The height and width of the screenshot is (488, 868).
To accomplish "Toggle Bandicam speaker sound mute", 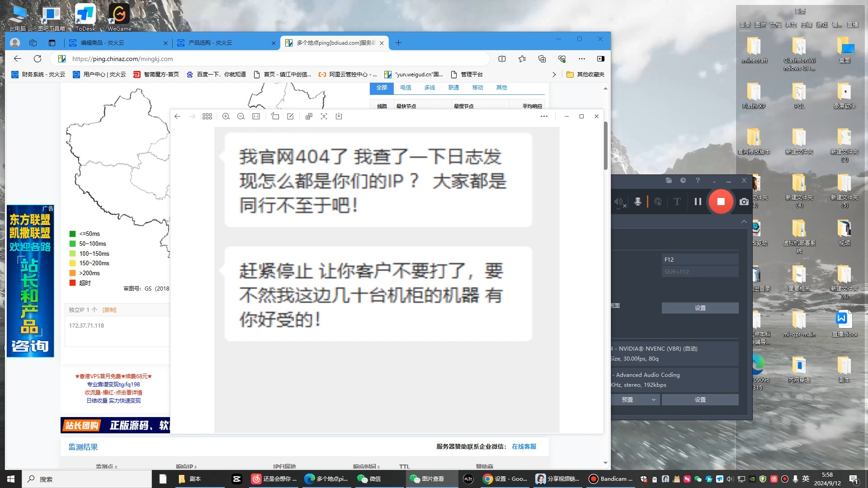I will pyautogui.click(x=619, y=202).
